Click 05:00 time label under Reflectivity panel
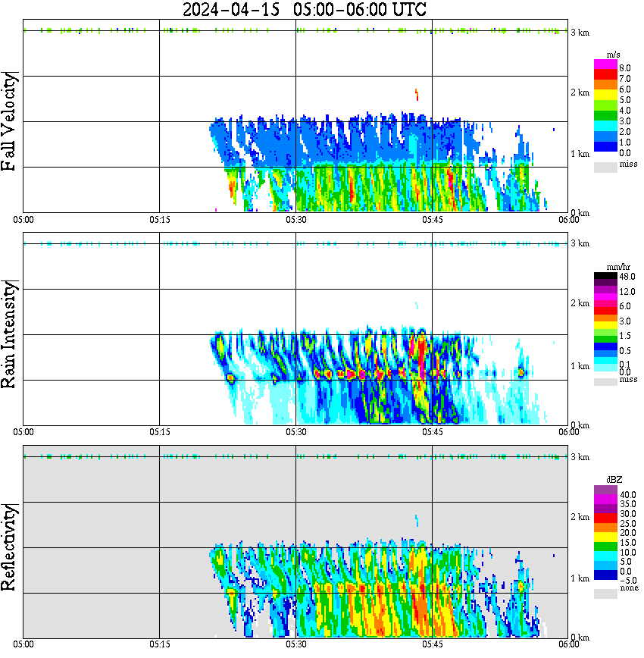Viewport: 644px width, 658px height. (x=23, y=644)
